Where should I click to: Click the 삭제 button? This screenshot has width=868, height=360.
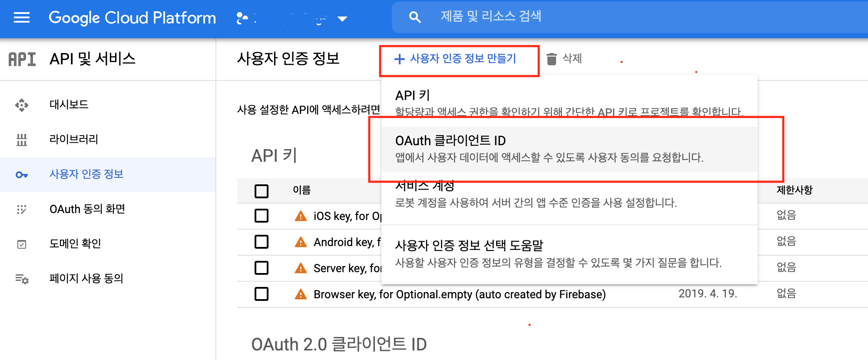point(564,59)
